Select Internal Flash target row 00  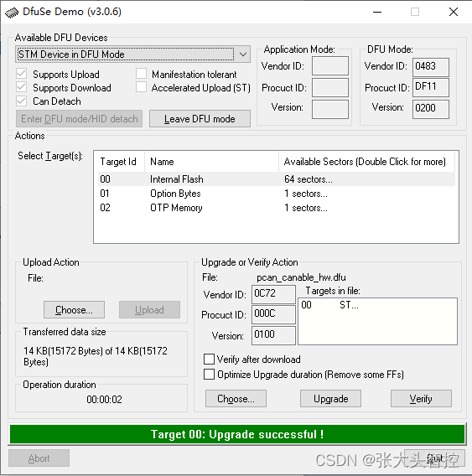click(277, 179)
